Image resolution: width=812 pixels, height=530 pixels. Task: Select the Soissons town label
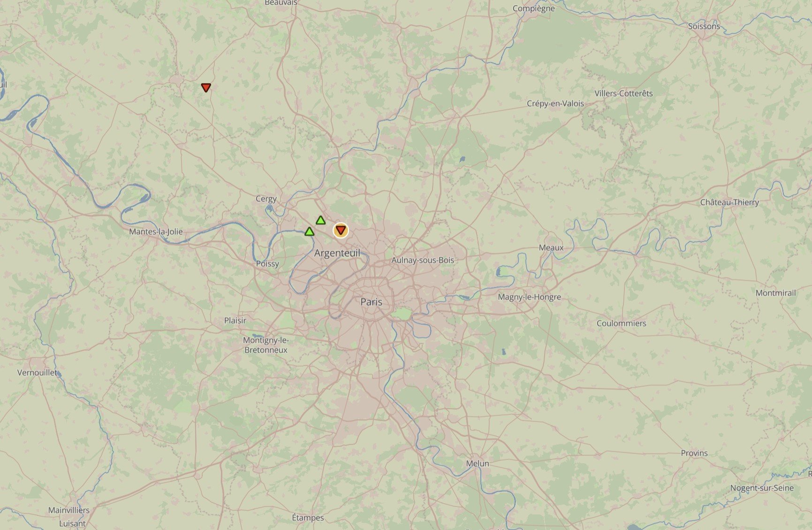(x=704, y=26)
